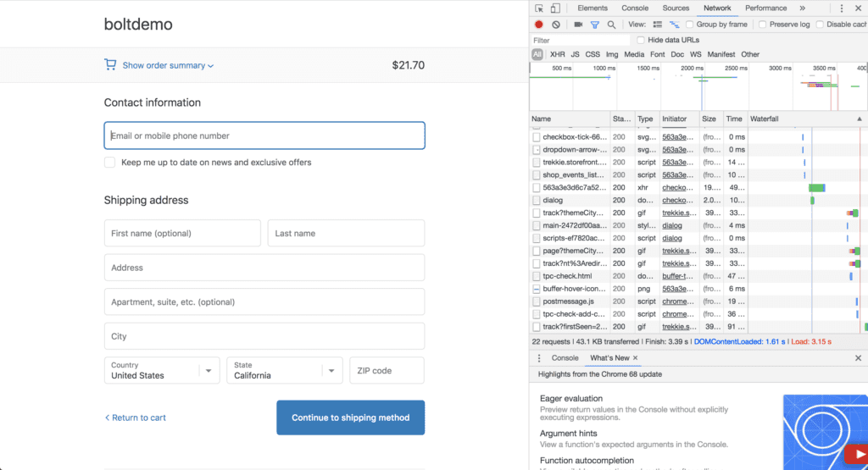
Task: Click the network Filter text box
Action: [580, 41]
